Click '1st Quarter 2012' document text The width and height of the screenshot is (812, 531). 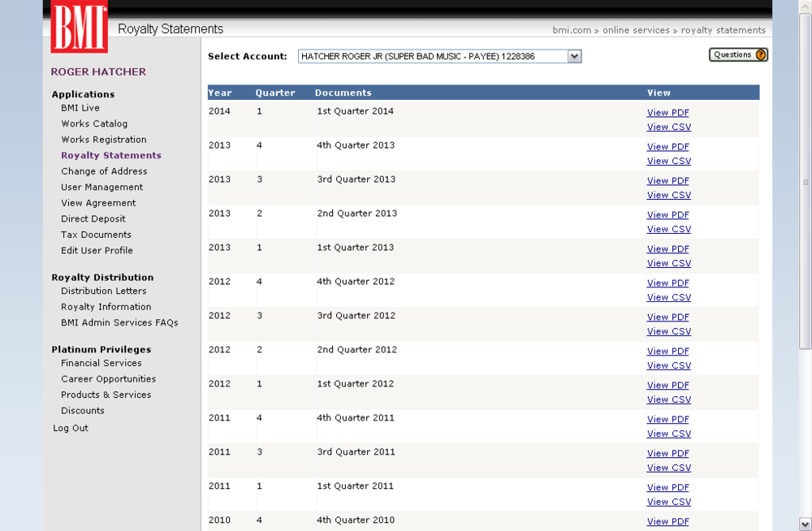[x=356, y=384]
